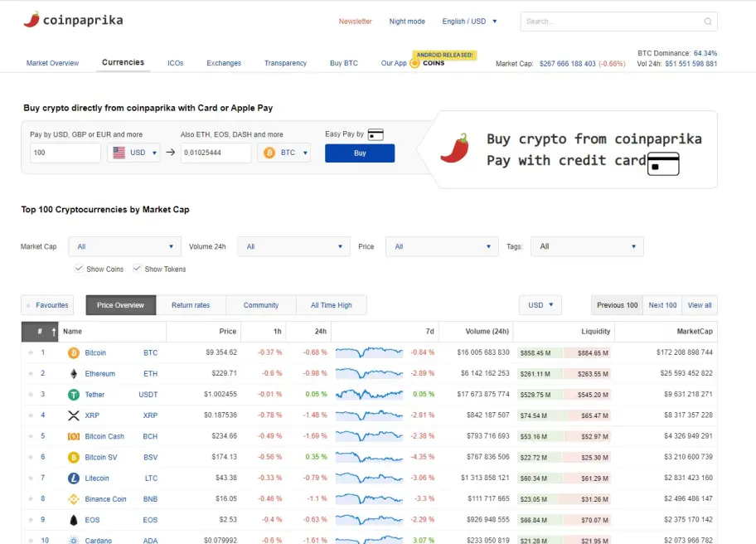Enable Night mode
This screenshot has height=544, width=756.
407,22
